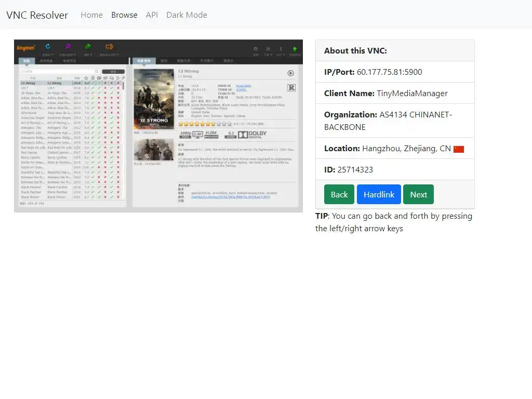Select the Barry Lyndon movie row
Screen dimensions: 532x399
[x=71, y=157]
